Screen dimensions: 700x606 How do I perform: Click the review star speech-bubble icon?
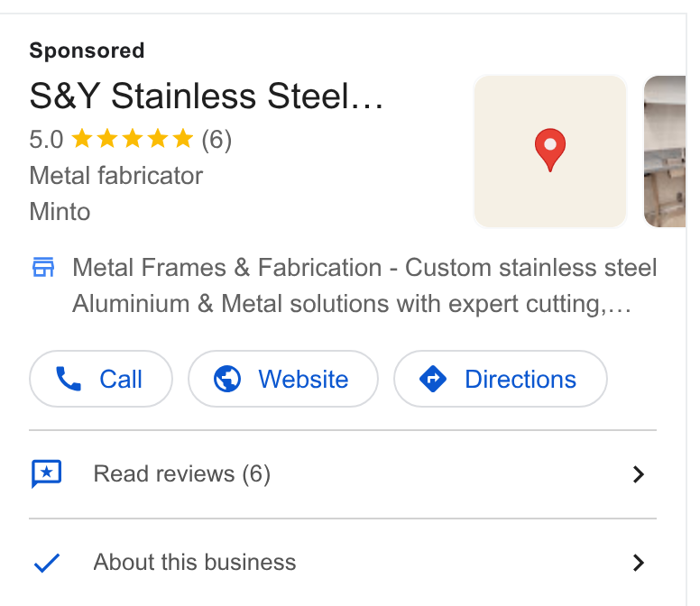46,474
